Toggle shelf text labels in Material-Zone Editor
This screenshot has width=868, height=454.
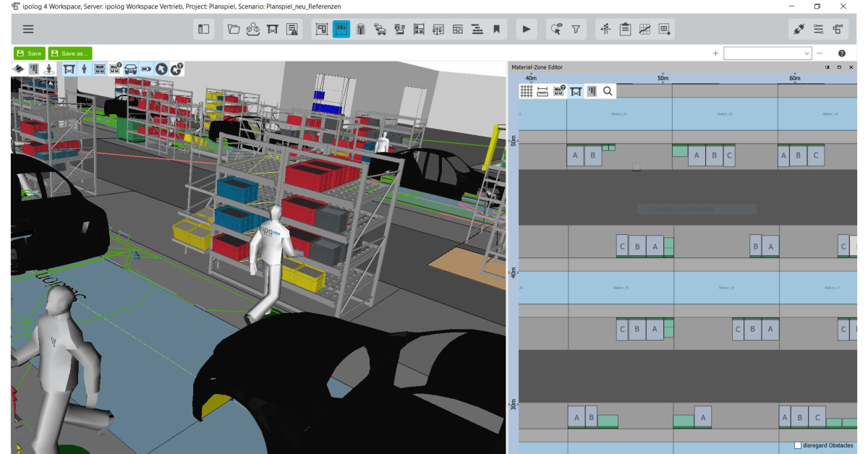[x=559, y=91]
